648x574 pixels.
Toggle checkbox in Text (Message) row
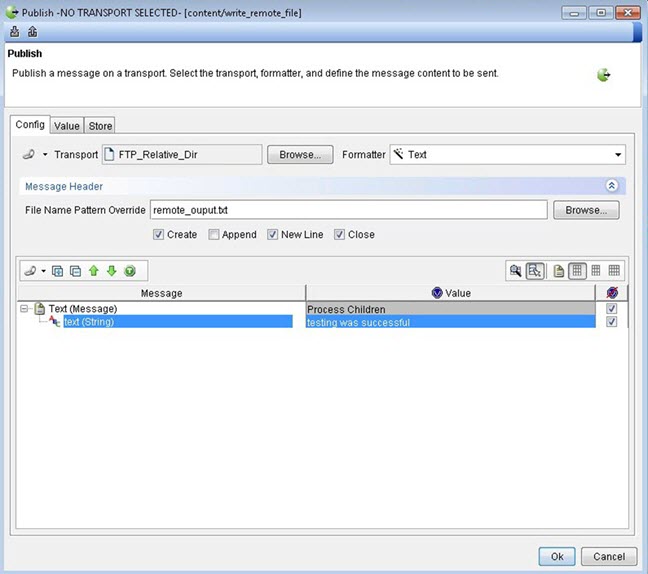(x=612, y=308)
